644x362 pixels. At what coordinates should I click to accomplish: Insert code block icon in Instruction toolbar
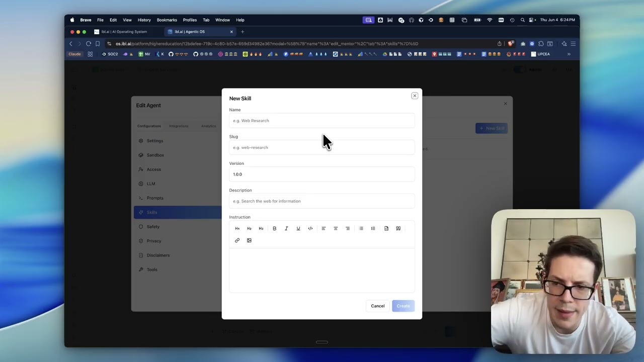(x=386, y=228)
